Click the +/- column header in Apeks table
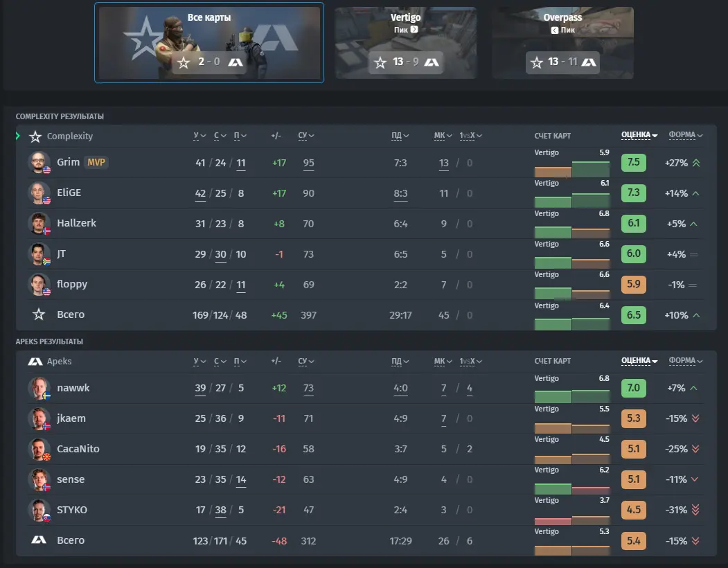Image resolution: width=728 pixels, height=568 pixels. pyautogui.click(x=276, y=361)
